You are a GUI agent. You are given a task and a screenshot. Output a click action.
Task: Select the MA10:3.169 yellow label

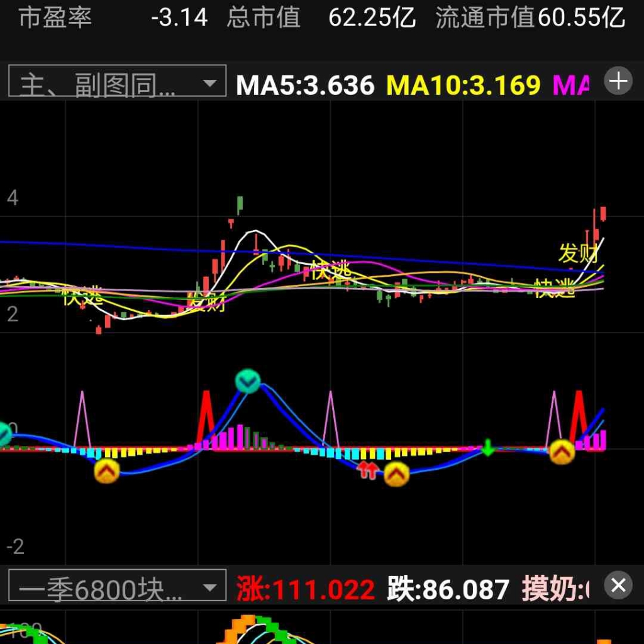(464, 85)
